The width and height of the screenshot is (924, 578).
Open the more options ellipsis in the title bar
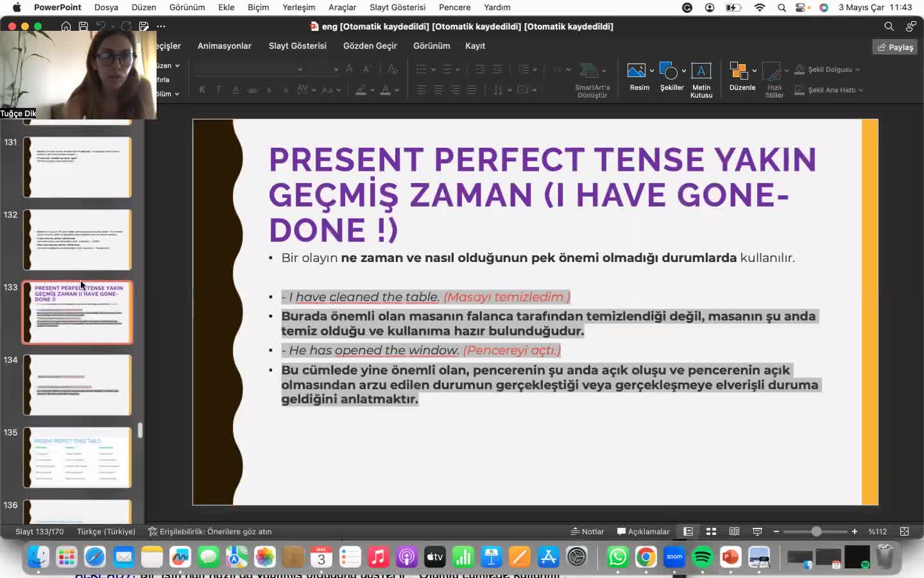(161, 26)
